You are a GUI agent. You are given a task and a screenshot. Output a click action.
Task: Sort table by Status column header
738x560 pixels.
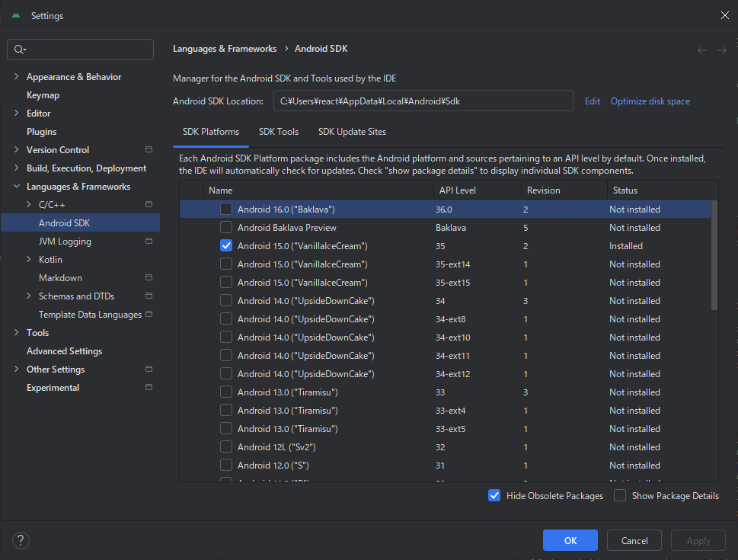[663, 190]
